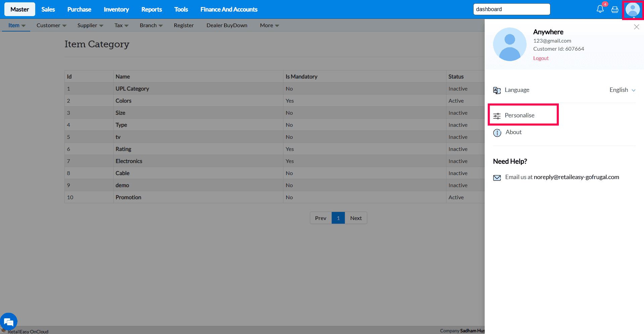Open the Purchase menu

point(79,9)
